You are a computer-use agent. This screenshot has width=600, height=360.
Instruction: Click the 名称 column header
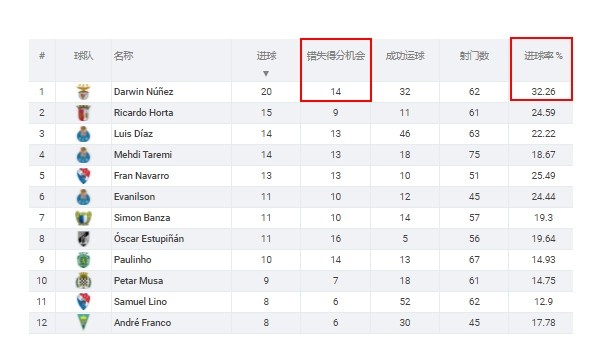click(124, 56)
